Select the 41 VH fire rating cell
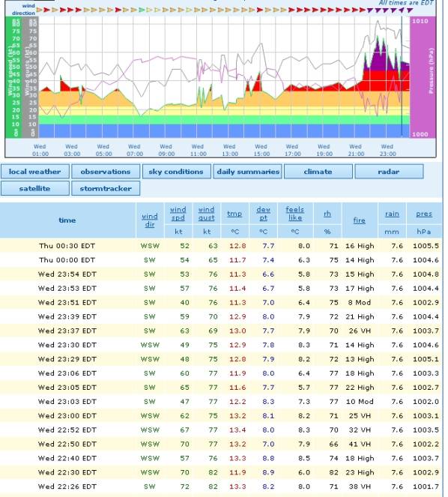The width and height of the screenshot is (448, 497). (x=360, y=444)
